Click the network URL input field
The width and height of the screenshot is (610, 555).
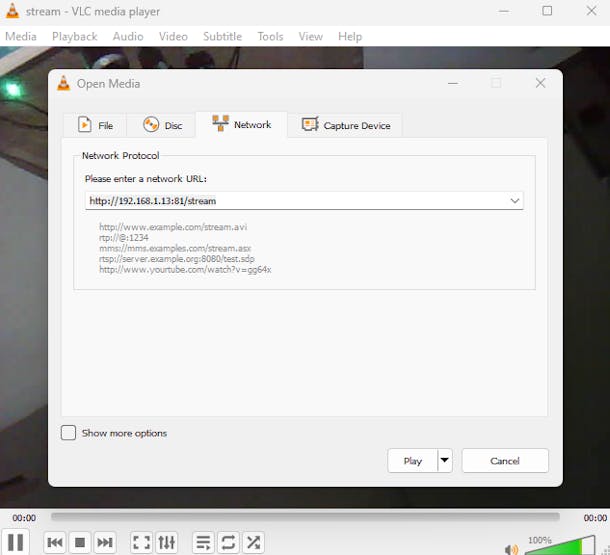tap(296, 201)
